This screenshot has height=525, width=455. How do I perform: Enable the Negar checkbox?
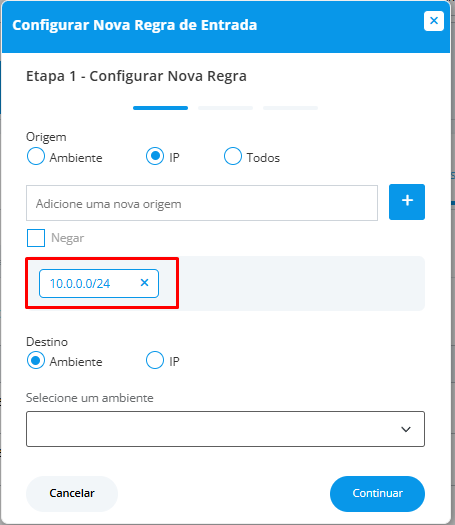[x=36, y=238]
